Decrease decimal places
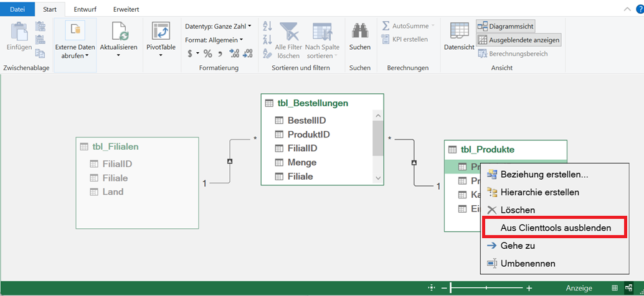 pyautogui.click(x=248, y=53)
